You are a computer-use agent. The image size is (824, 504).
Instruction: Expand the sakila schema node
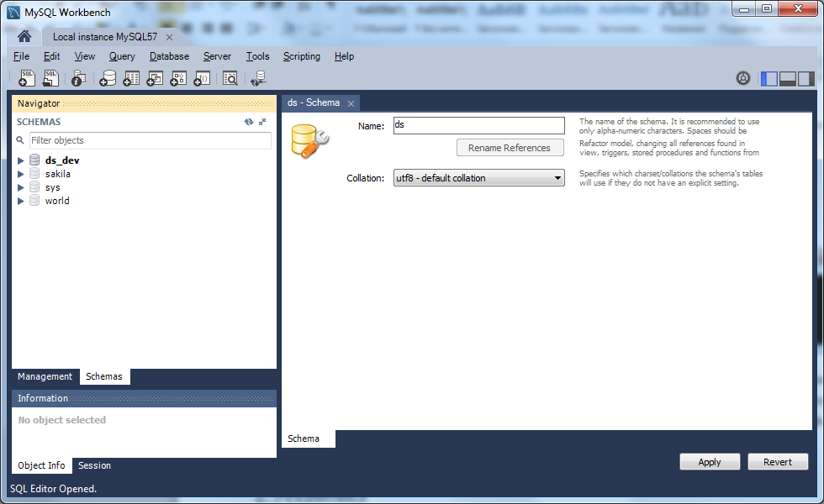point(20,174)
